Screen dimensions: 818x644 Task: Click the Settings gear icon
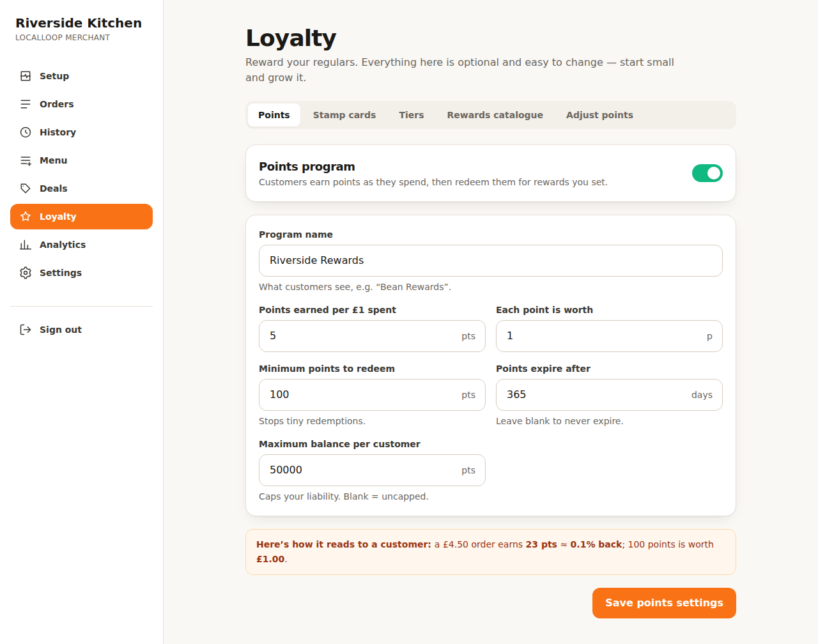pos(26,273)
